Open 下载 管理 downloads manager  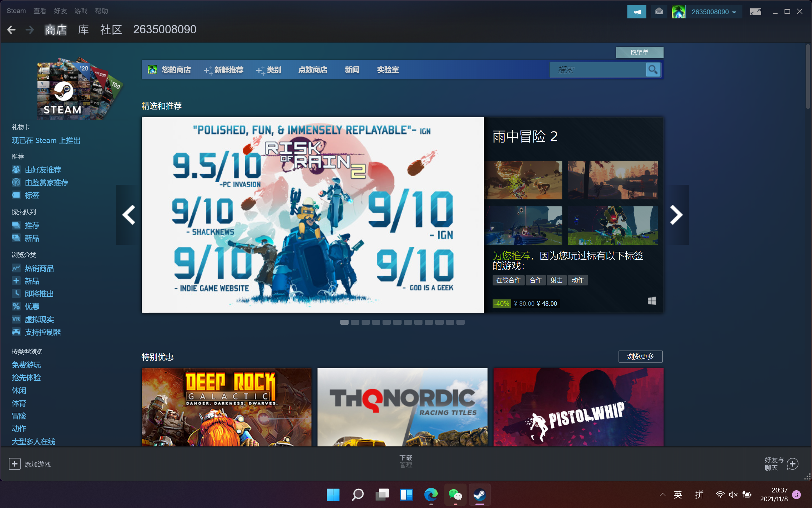click(406, 461)
